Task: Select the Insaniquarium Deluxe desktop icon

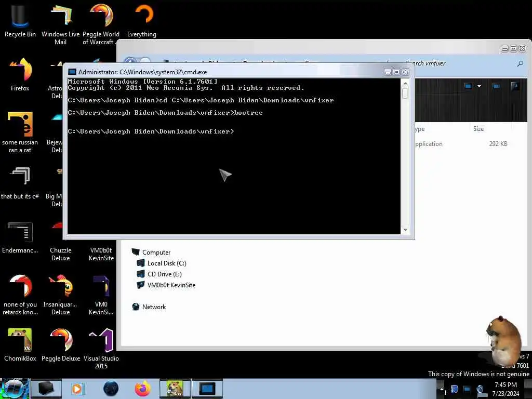Action: pyautogui.click(x=60, y=295)
